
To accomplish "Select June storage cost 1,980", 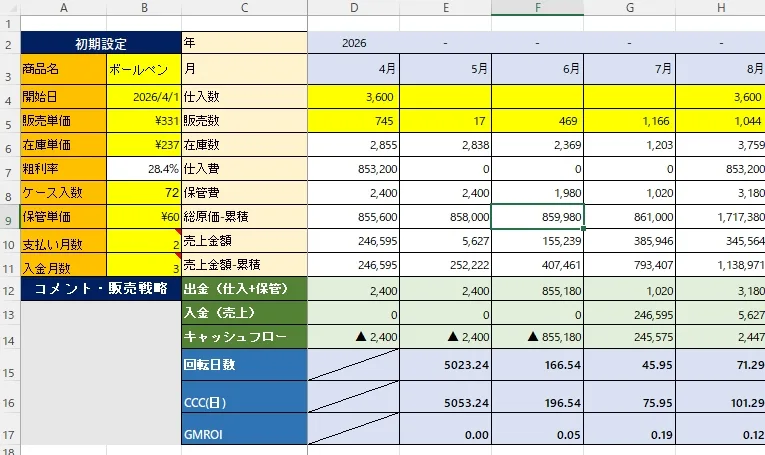I will point(538,193).
